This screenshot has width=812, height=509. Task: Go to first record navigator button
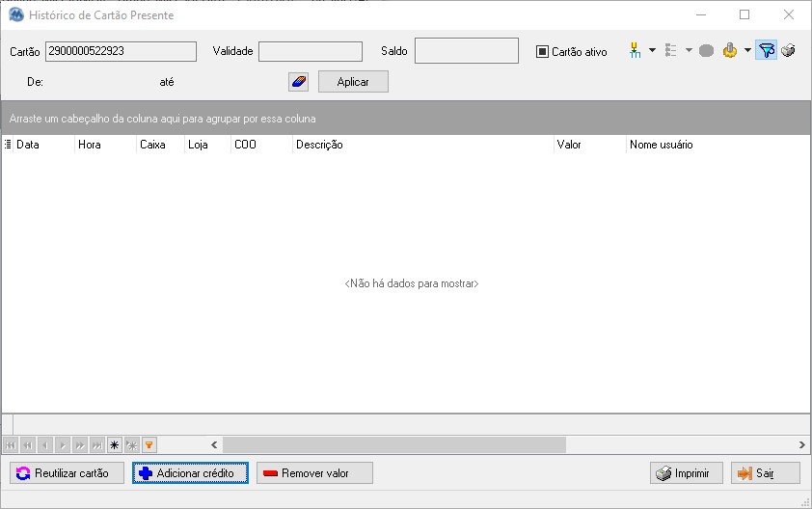(x=11, y=444)
